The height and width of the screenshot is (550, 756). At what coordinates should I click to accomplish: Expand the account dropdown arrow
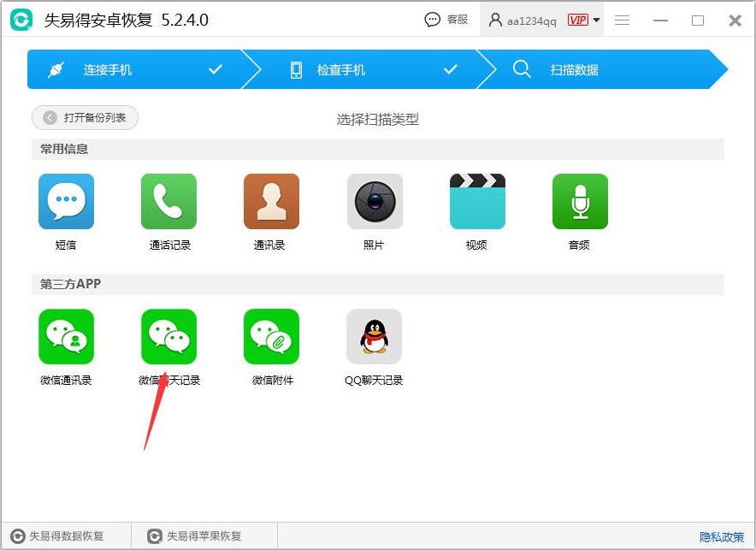(596, 20)
